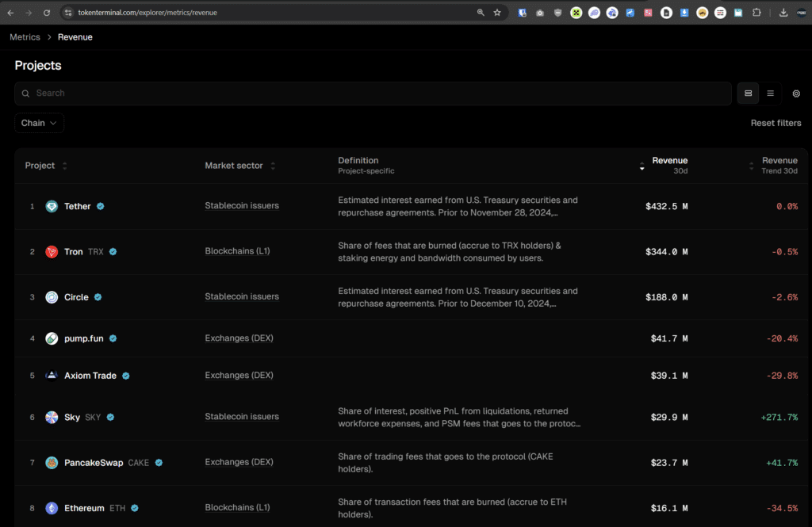Focus the Projects search field
The image size is (812, 527).
coord(373,94)
